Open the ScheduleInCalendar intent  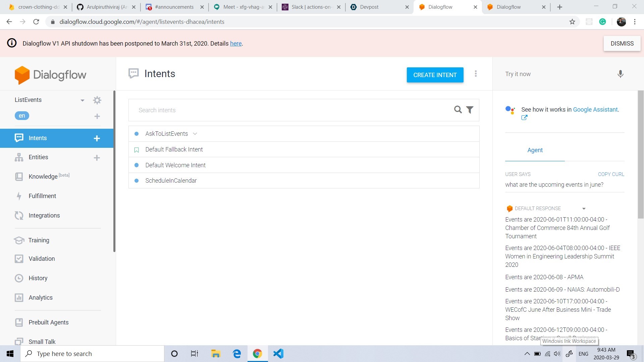click(x=171, y=181)
